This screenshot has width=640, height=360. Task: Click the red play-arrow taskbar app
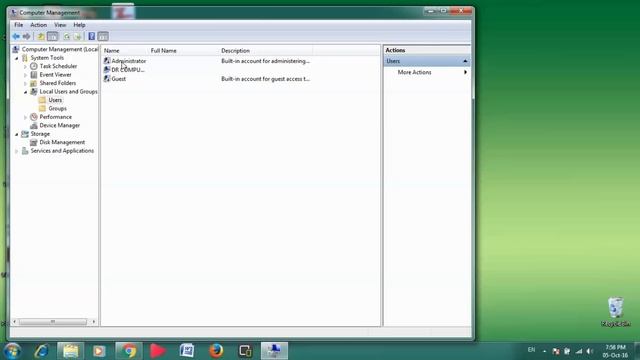[157, 351]
